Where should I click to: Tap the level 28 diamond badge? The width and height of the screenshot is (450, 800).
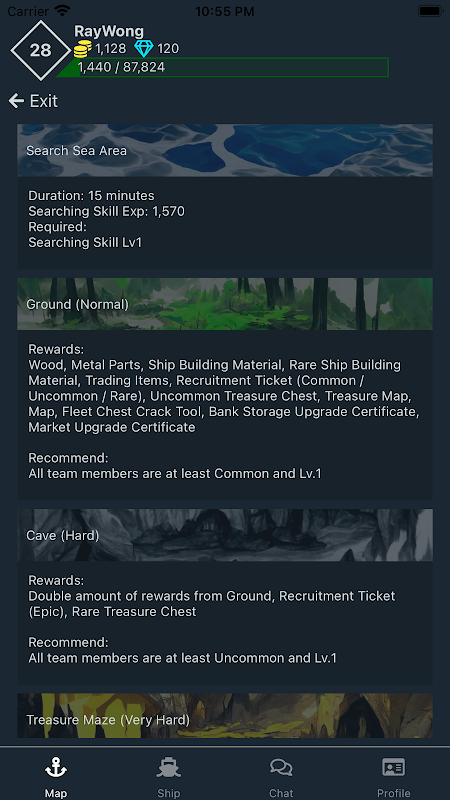(41, 50)
